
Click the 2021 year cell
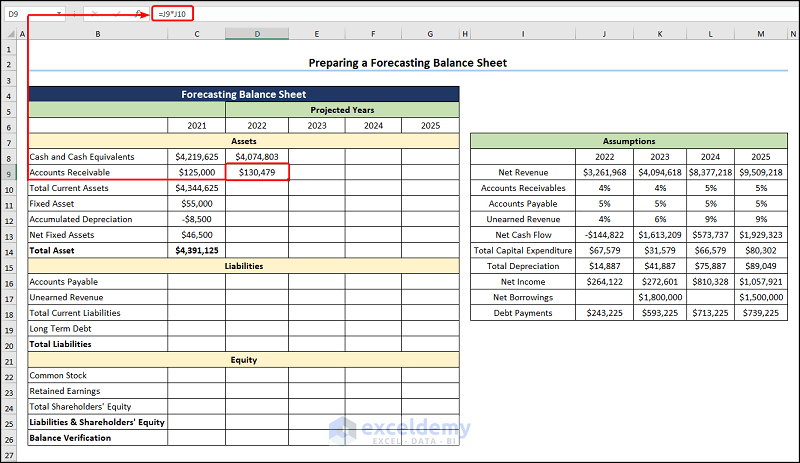pyautogui.click(x=196, y=126)
